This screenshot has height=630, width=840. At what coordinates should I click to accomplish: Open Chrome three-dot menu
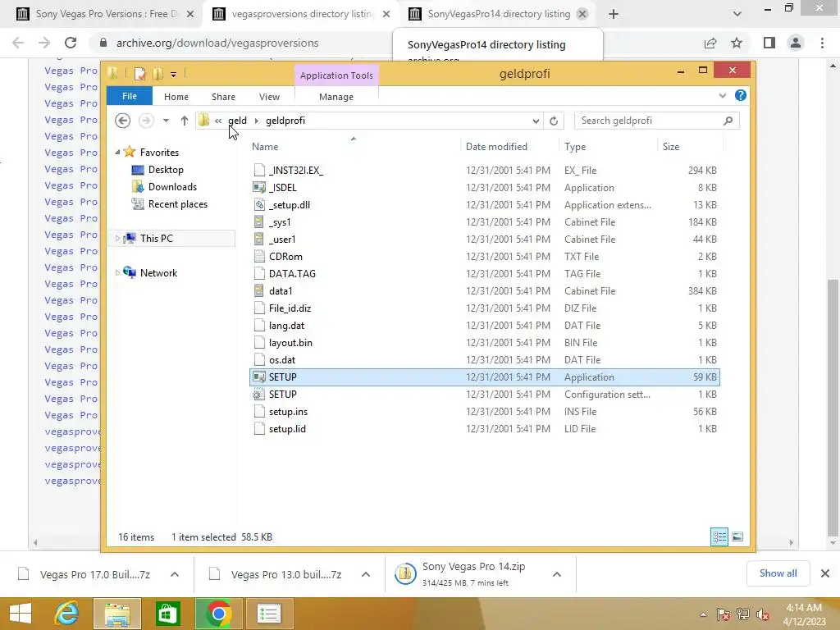point(822,43)
